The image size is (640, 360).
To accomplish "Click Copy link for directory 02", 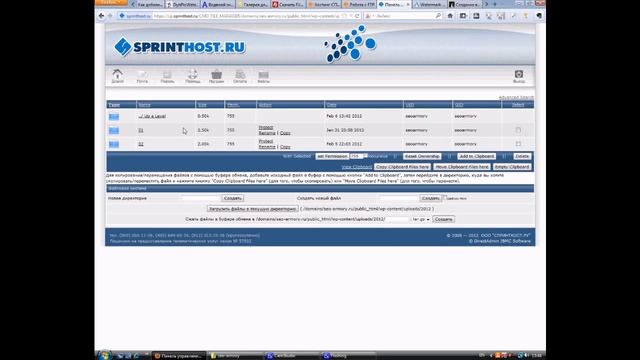I will point(285,147).
